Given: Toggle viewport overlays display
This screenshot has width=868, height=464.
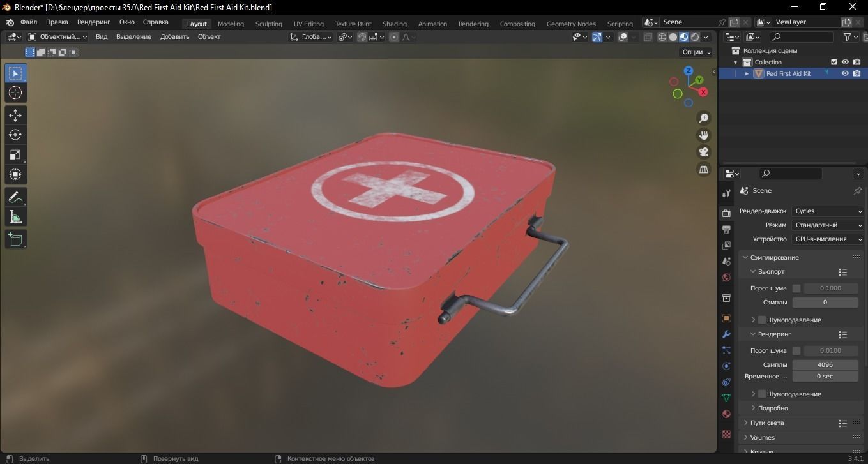Looking at the screenshot, I should [x=623, y=37].
